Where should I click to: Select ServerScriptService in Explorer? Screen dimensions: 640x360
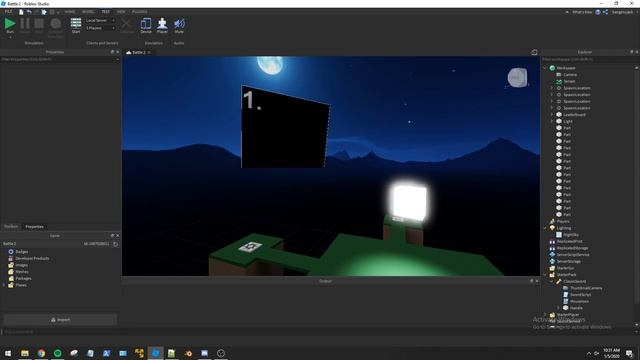573,255
